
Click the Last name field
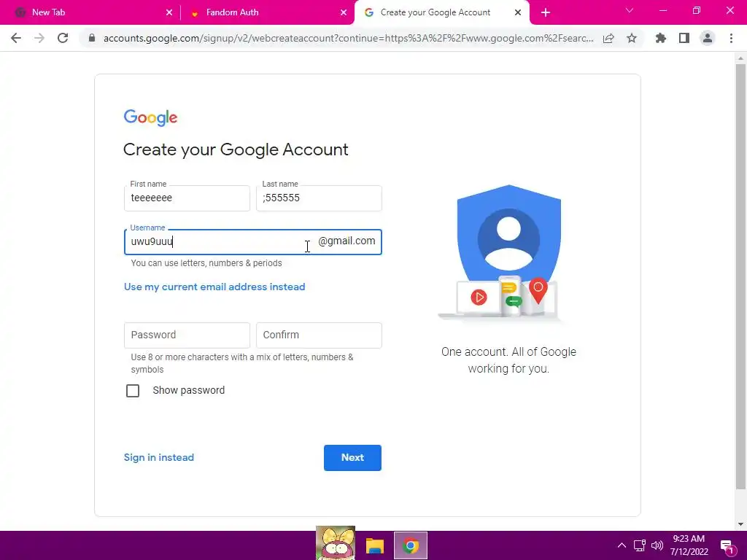tap(319, 198)
